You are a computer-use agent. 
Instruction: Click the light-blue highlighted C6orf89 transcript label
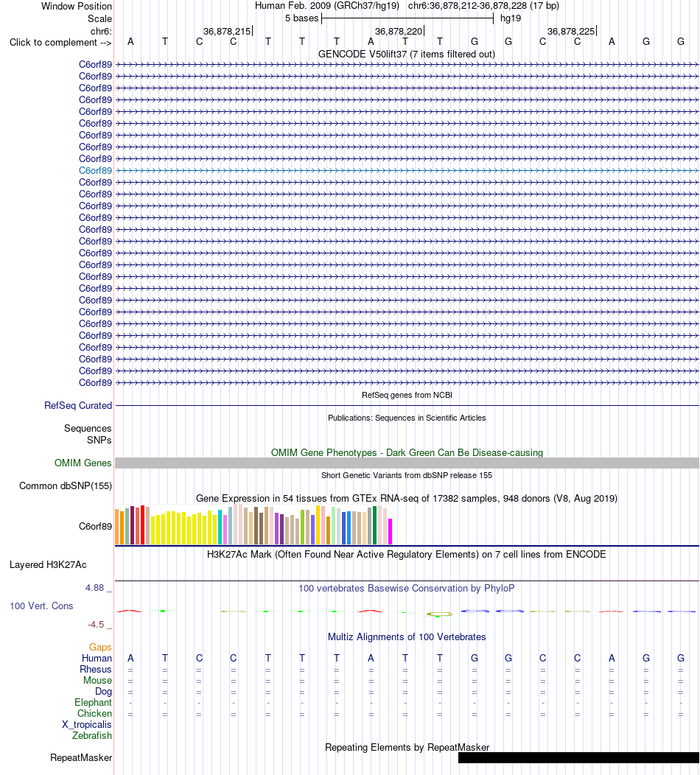(x=95, y=170)
